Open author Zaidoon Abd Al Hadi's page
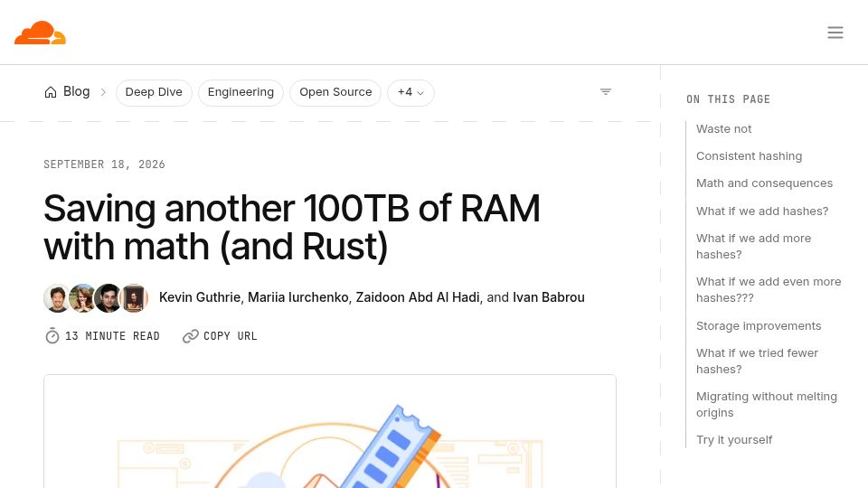The height and width of the screenshot is (488, 868). click(418, 297)
